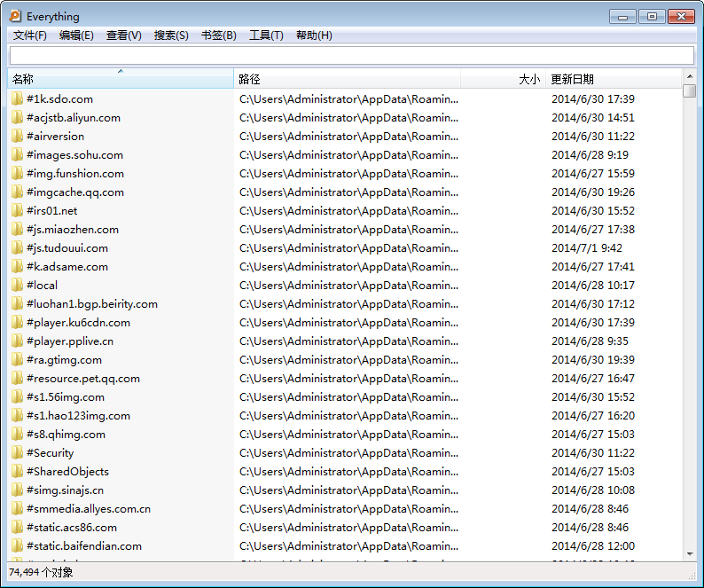Click folder icon of #imgcache.qq.com
The height and width of the screenshot is (588, 704).
point(17,192)
